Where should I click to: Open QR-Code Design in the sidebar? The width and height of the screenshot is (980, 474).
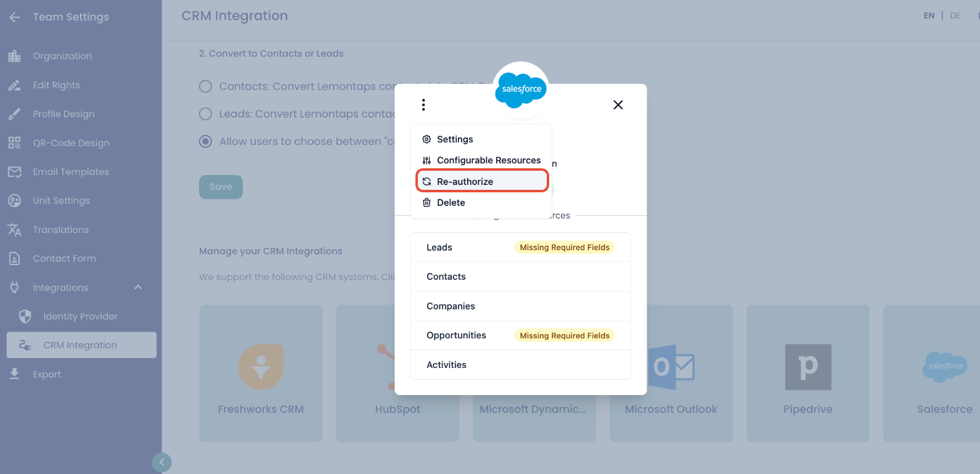tap(71, 143)
